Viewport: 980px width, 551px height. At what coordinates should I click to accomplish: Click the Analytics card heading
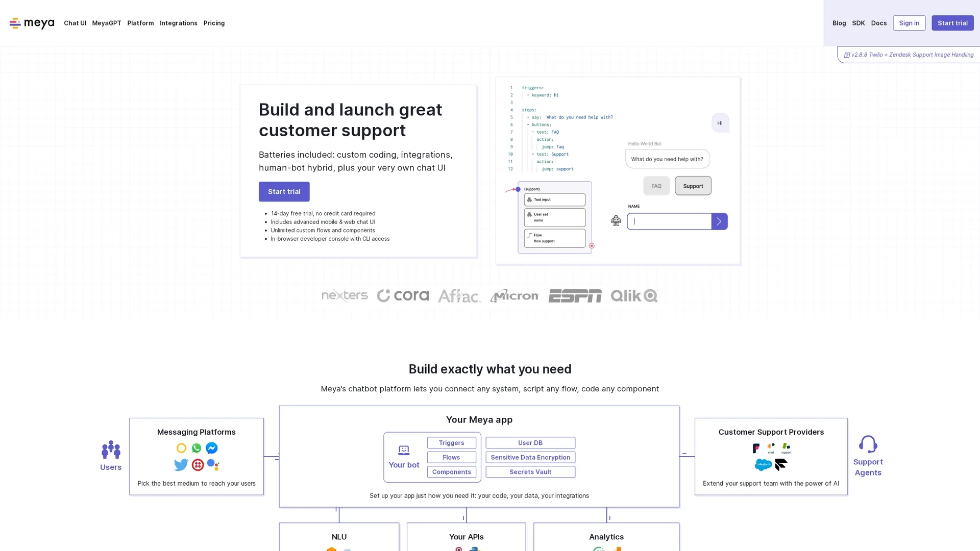[606, 537]
